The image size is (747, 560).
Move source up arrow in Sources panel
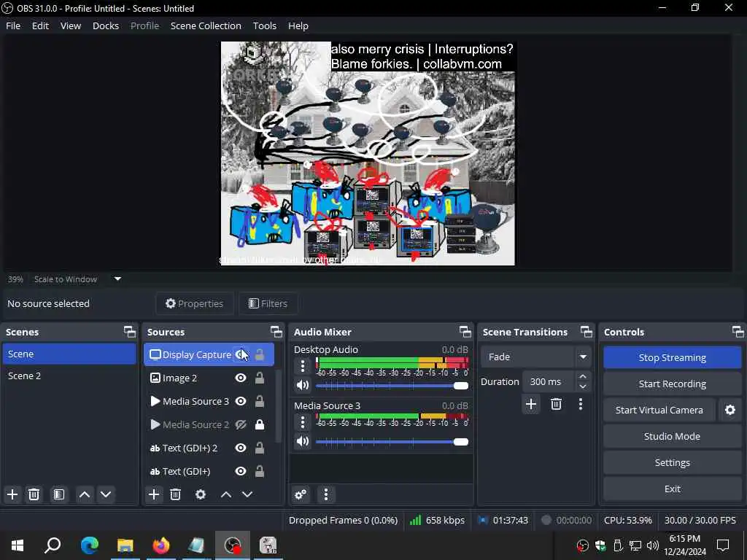226,494
